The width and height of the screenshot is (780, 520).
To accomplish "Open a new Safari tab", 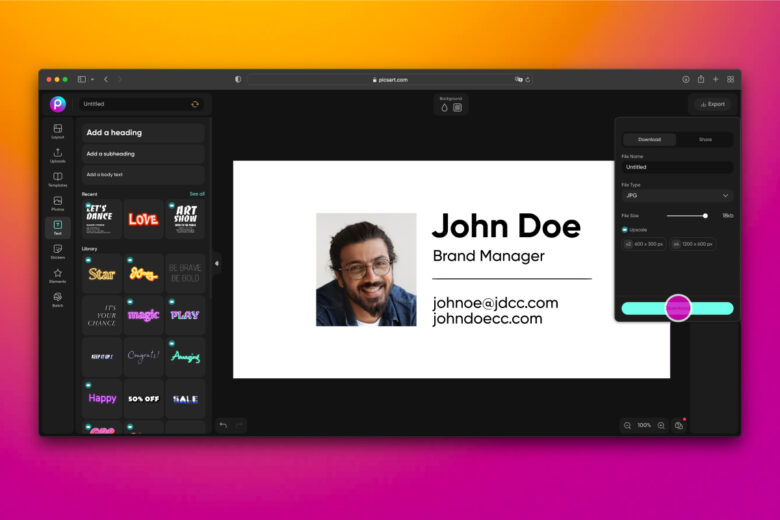I will pyautogui.click(x=715, y=79).
